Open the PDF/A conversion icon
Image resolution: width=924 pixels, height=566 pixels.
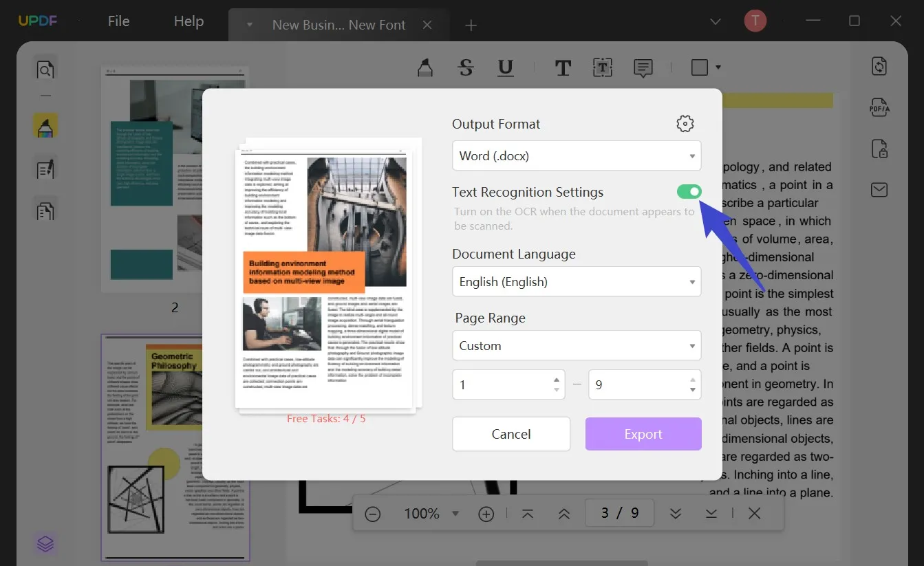(x=879, y=108)
